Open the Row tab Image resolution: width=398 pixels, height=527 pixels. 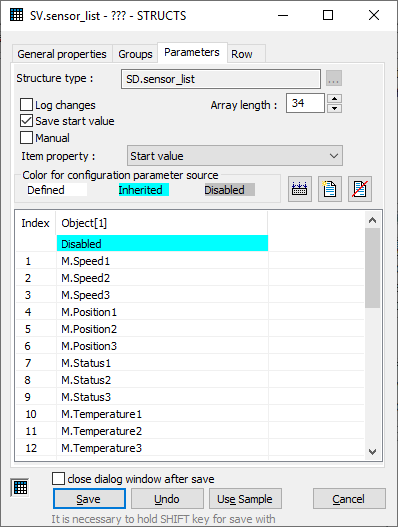(x=246, y=54)
